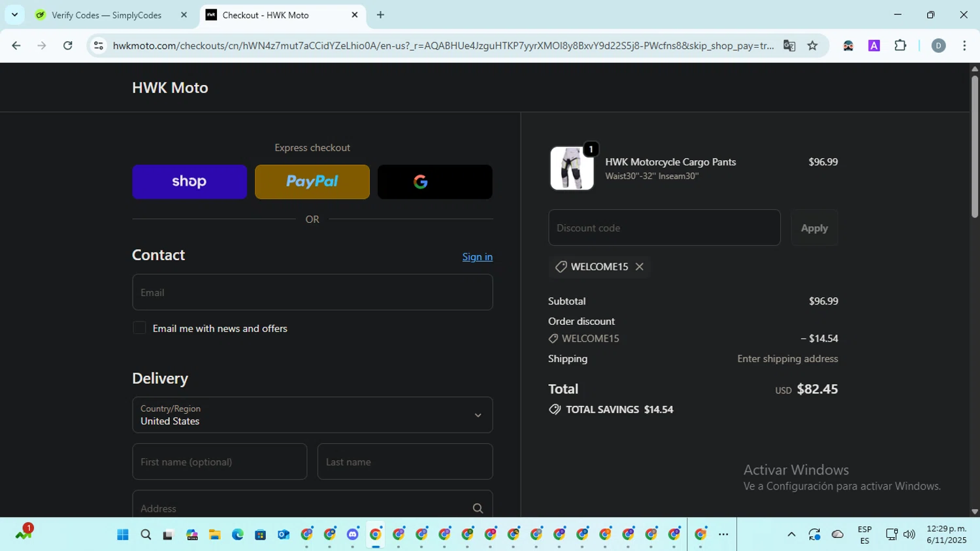Reload the checkout page
The height and width of the screenshot is (551, 980).
tap(68, 46)
